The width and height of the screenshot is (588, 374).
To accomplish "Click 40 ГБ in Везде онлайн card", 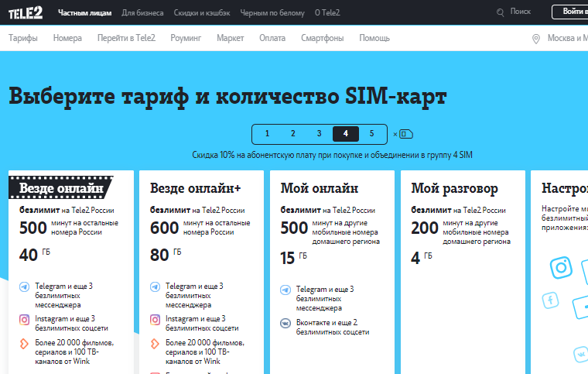I will (35, 255).
